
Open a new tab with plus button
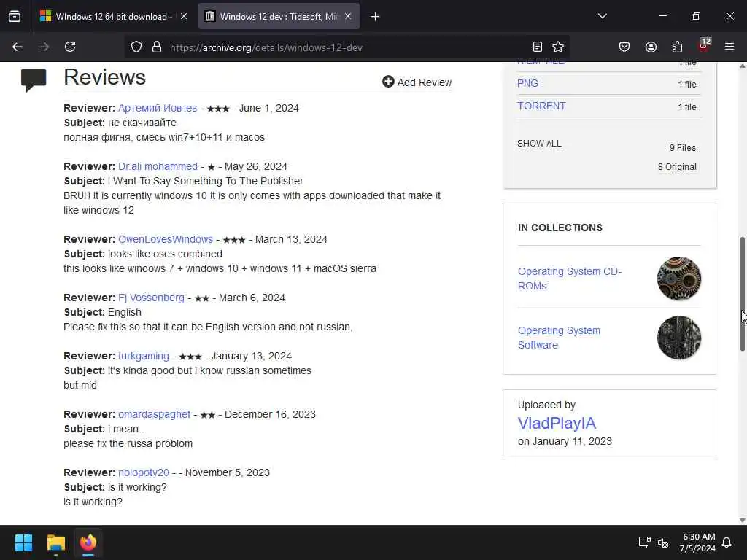pyautogui.click(x=375, y=17)
